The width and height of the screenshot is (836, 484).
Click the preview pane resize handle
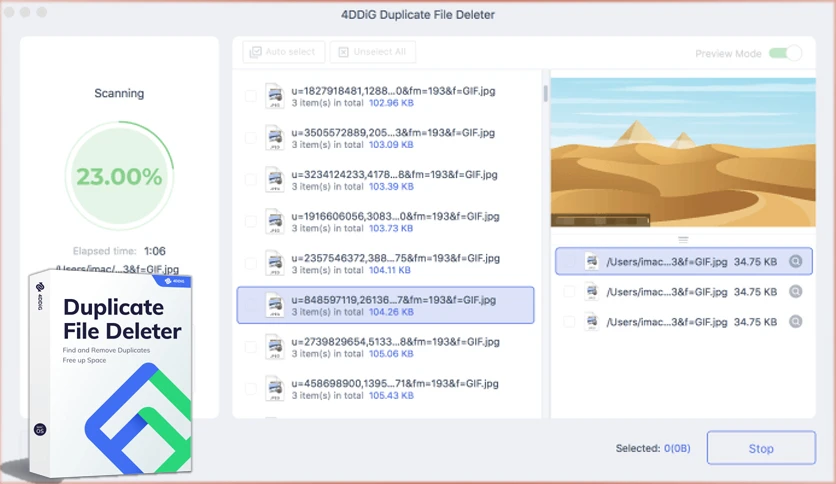click(x=683, y=240)
